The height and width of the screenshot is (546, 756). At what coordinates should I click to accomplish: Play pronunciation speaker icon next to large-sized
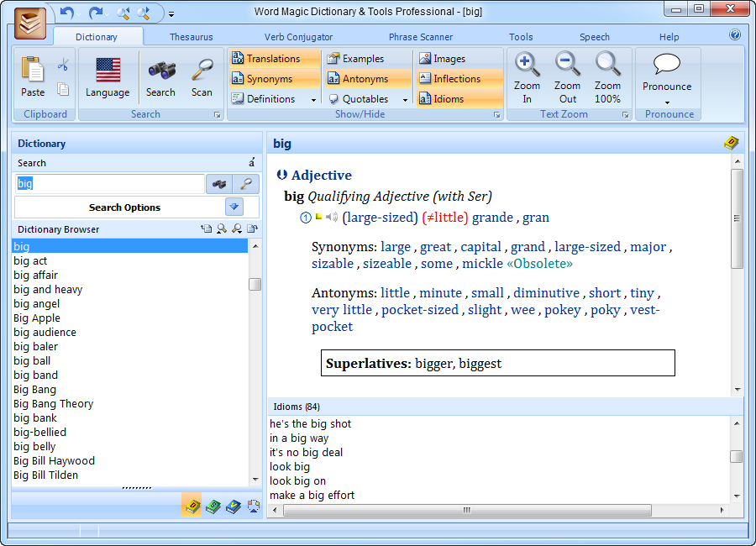[332, 218]
